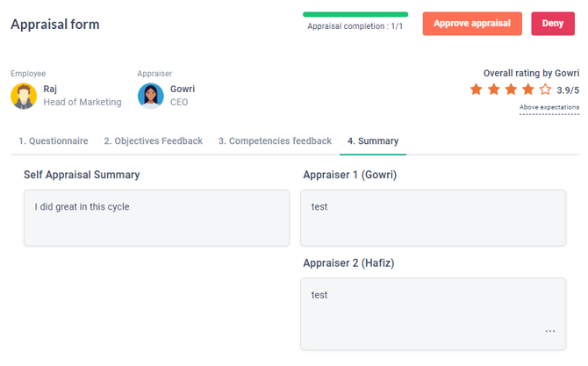Image resolution: width=588 pixels, height=366 pixels.
Task: Go to Competencies feedback tab
Action: pyautogui.click(x=275, y=141)
